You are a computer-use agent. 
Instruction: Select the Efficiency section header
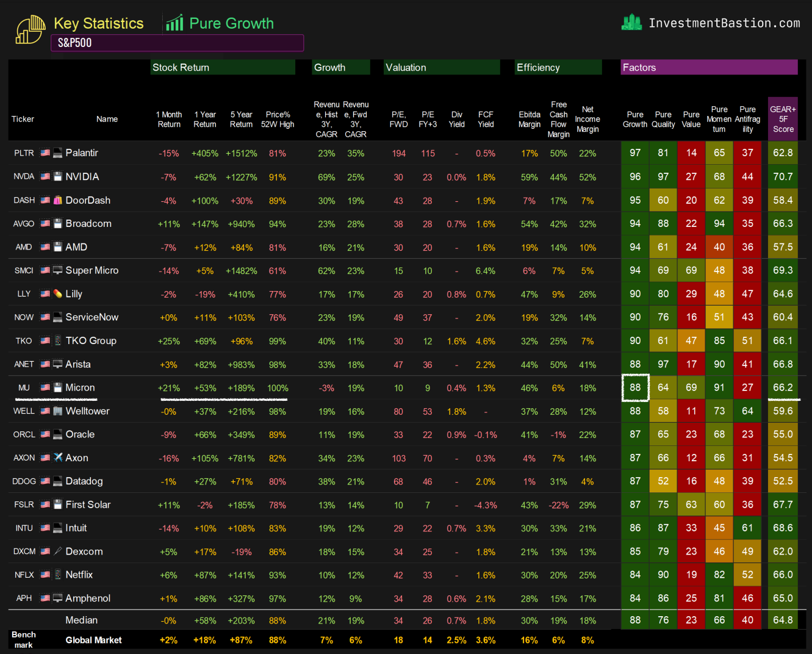click(x=558, y=67)
